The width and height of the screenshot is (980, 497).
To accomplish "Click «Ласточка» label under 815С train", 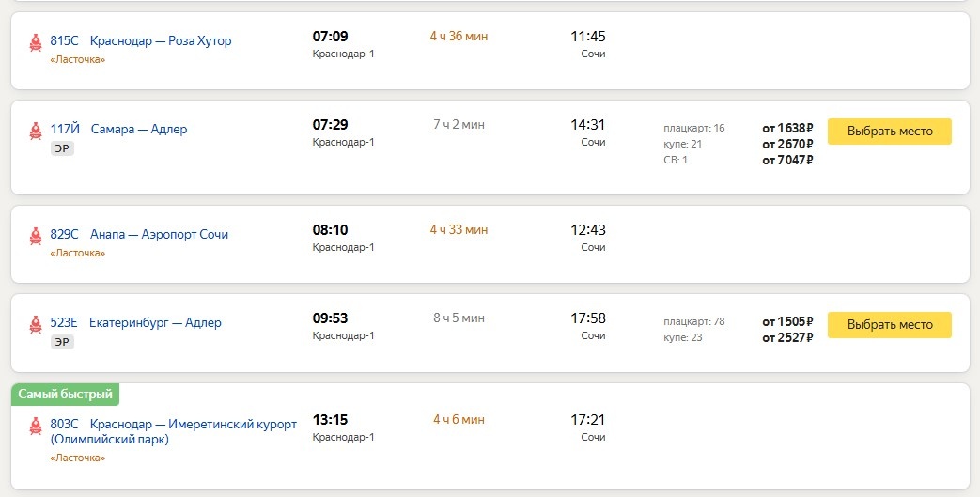I will [77, 59].
